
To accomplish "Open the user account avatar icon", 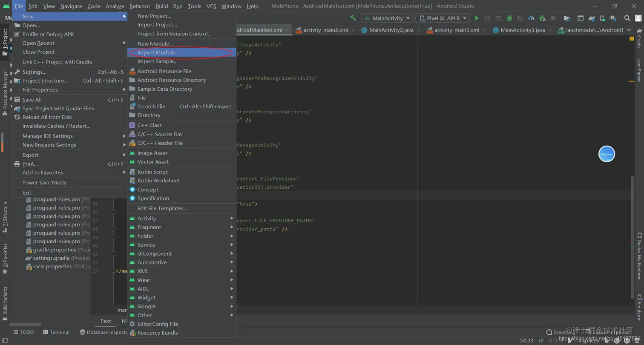I will (x=638, y=18).
